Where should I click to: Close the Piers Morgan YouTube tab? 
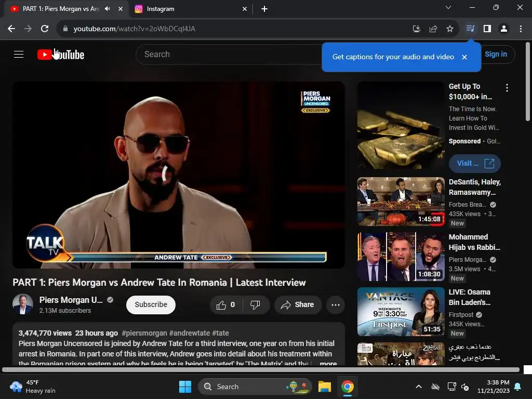coord(121,9)
